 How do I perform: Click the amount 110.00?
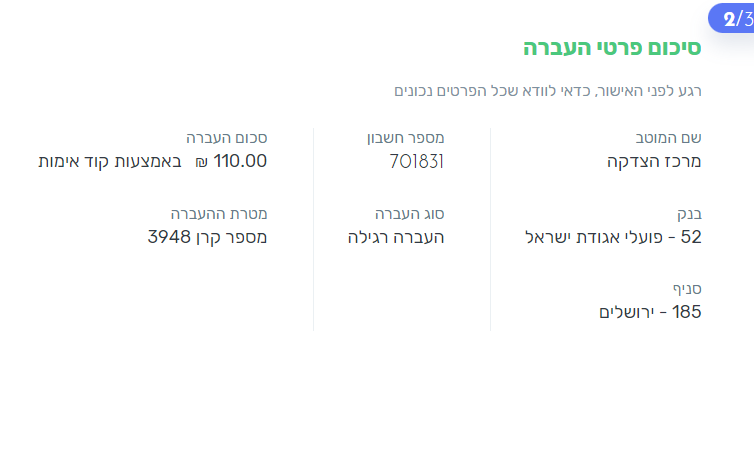[240, 161]
